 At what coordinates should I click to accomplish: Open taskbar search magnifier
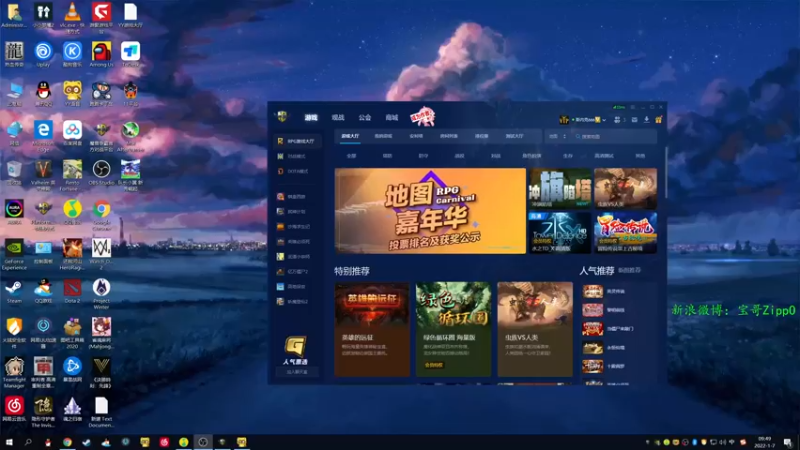pyautogui.click(x=28, y=442)
